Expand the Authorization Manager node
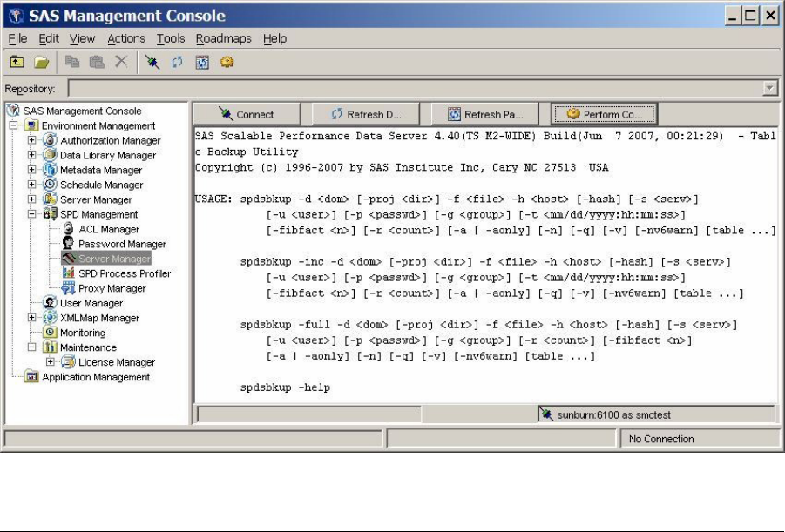The width and height of the screenshot is (785, 532). (31, 140)
